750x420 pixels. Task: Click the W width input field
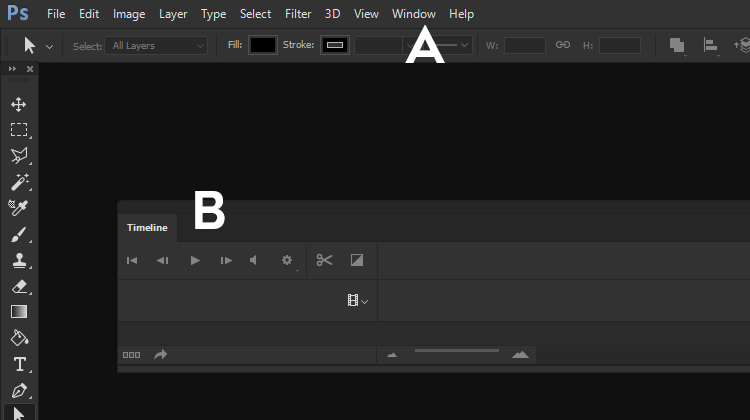pos(525,45)
